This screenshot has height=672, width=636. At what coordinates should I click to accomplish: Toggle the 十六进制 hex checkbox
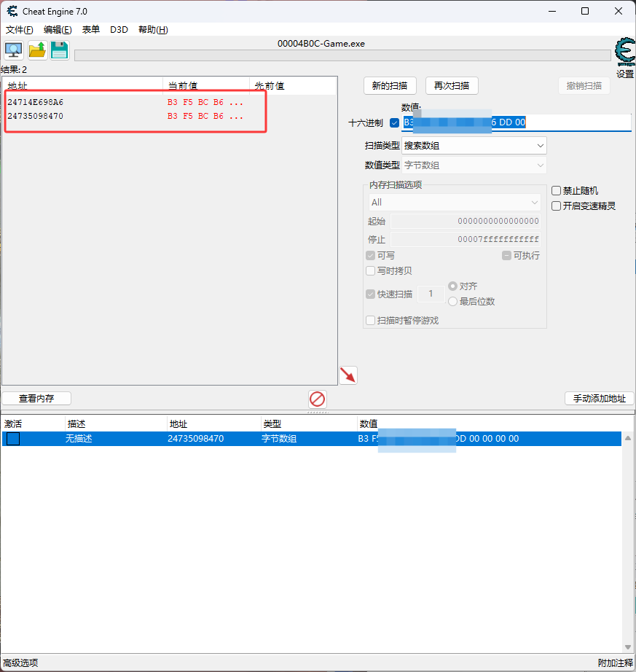[394, 123]
